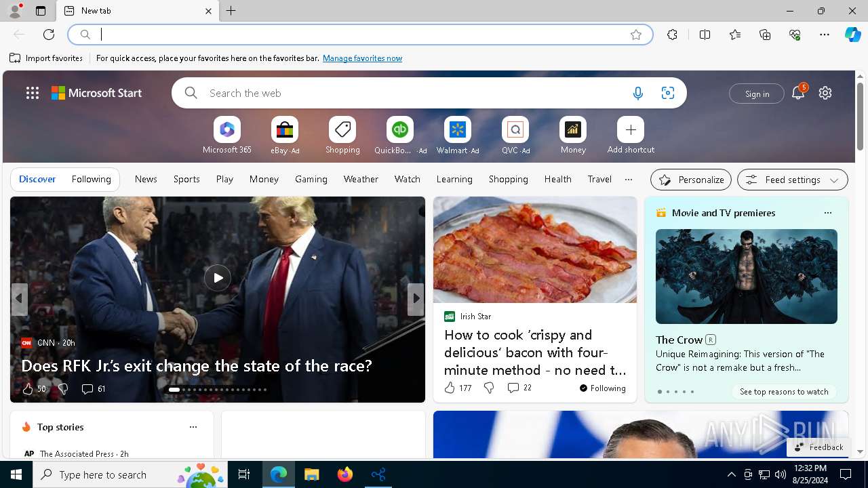Click the taskbar search box
Image resolution: width=868 pixels, height=488 pixels.
coord(130,474)
